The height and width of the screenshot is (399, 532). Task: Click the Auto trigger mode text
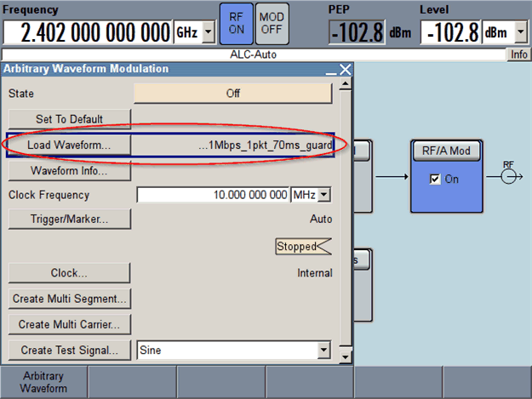(x=321, y=219)
